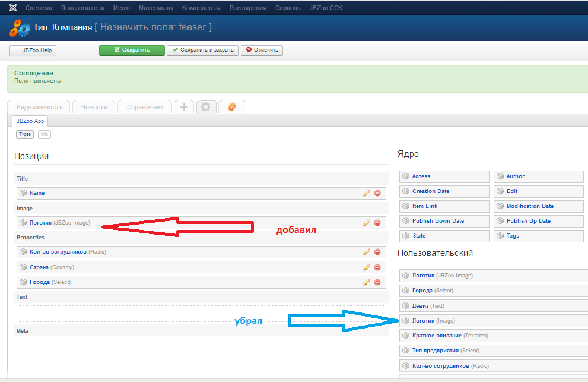Click the plus tab to add application
This screenshot has height=382, width=588.
184,107
